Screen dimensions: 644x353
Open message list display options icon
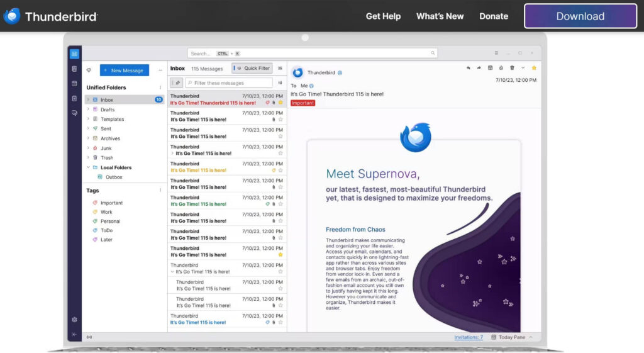tap(280, 68)
